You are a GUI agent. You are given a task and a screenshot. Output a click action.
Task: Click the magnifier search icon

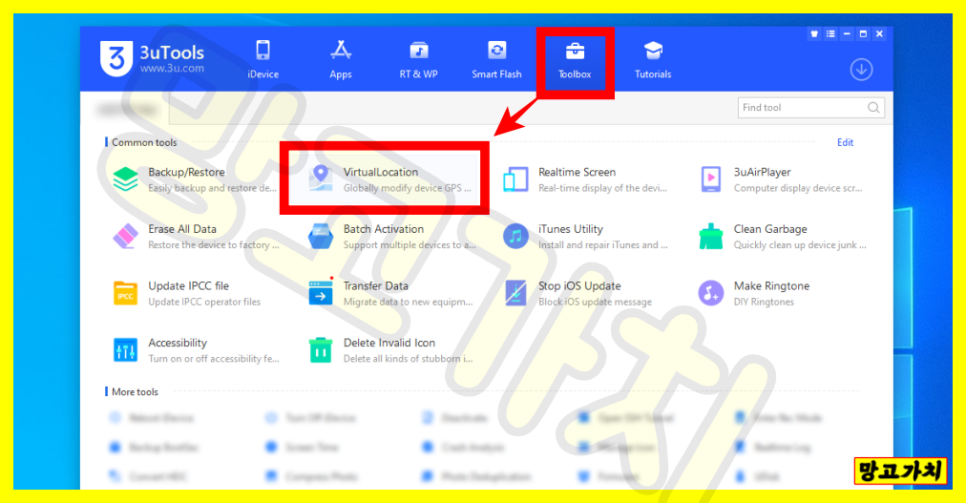[874, 107]
